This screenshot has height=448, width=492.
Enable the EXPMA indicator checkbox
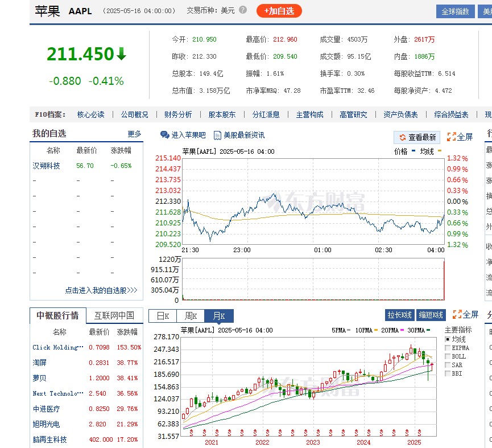coord(448,348)
